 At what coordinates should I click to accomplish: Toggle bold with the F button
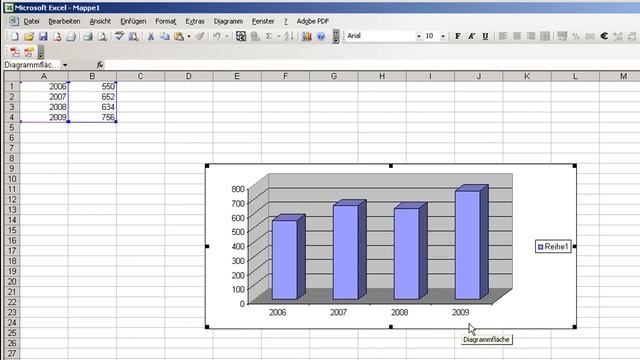[458, 36]
